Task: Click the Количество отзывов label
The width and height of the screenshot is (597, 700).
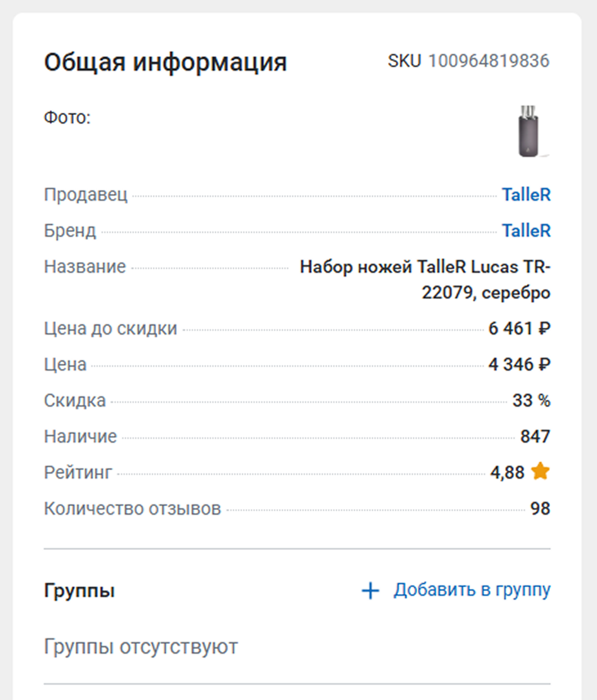Action: [133, 509]
